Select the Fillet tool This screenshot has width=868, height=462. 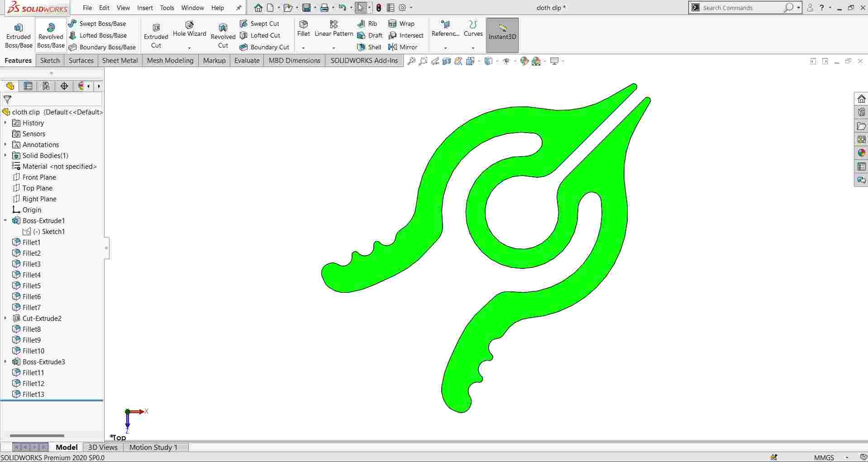304,29
